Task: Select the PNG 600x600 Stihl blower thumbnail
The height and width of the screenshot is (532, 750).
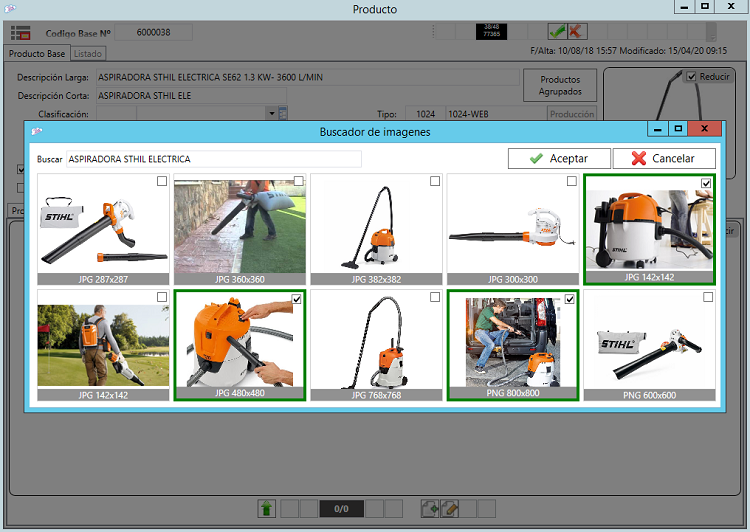Action: coord(650,345)
